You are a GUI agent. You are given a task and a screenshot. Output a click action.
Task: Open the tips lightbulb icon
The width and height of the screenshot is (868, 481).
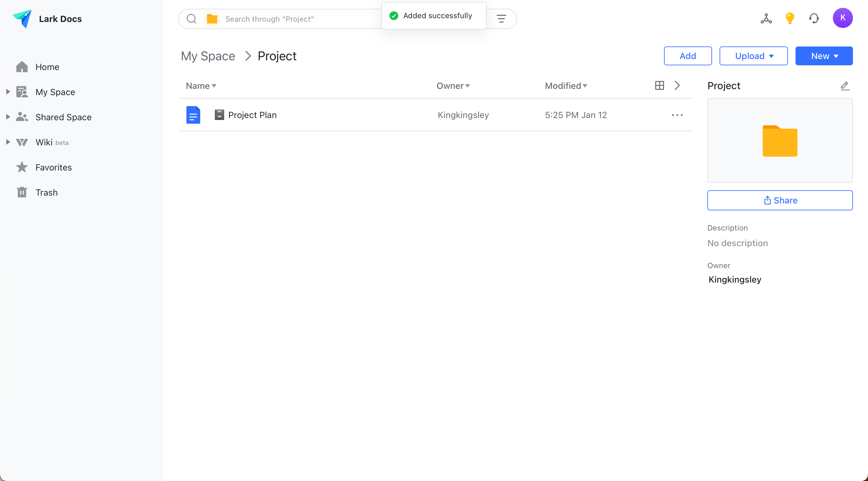coord(790,18)
